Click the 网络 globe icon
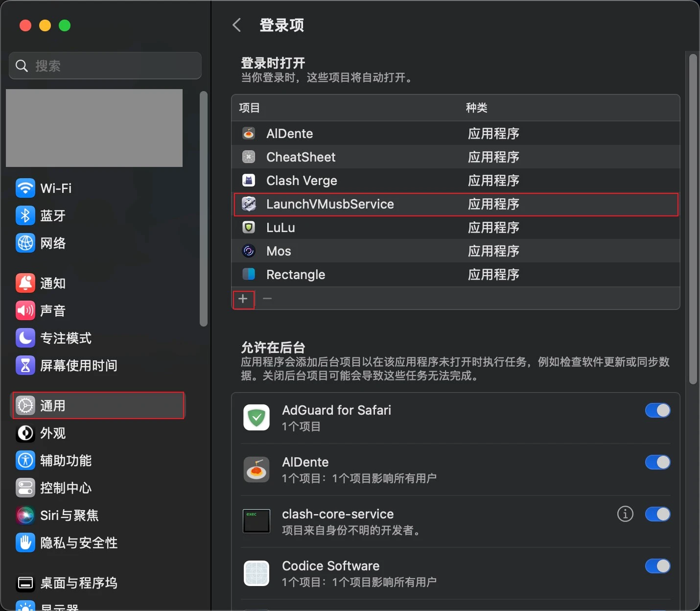The width and height of the screenshot is (700, 611). [25, 243]
